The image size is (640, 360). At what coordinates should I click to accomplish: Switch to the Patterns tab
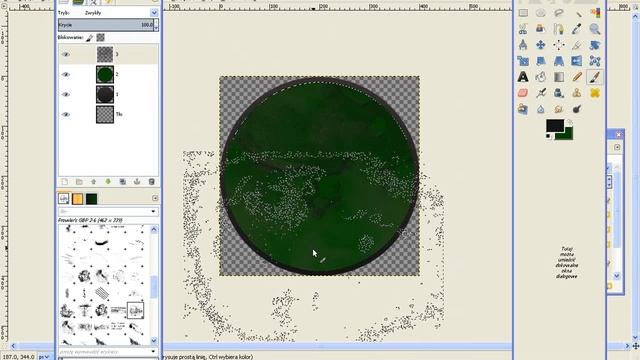click(x=78, y=199)
